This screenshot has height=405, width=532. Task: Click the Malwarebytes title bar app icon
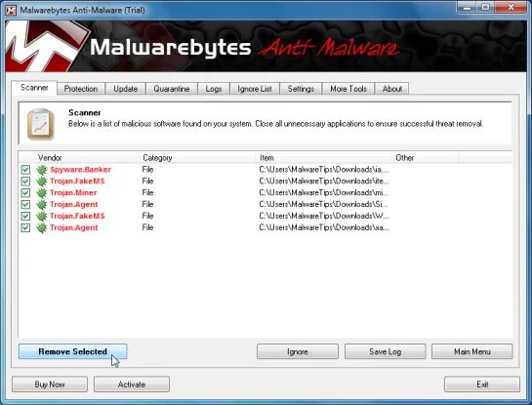click(x=11, y=10)
